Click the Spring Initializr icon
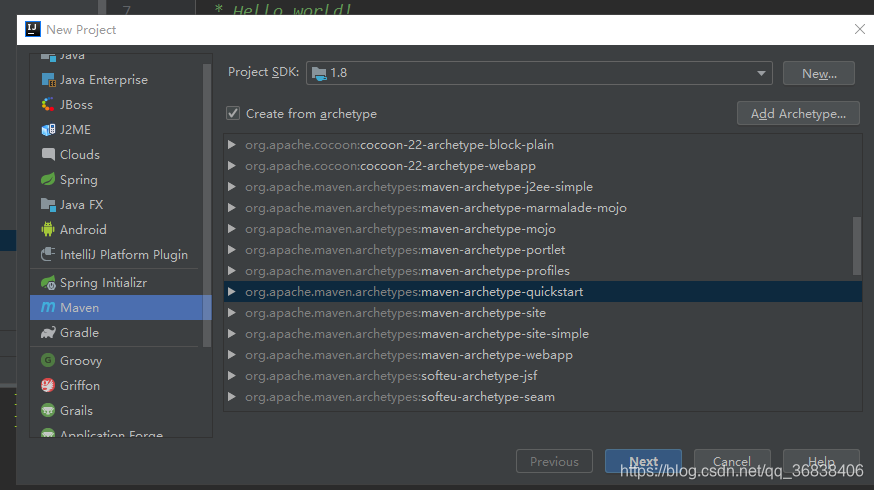Screen dimensions: 874x490 point(48,283)
